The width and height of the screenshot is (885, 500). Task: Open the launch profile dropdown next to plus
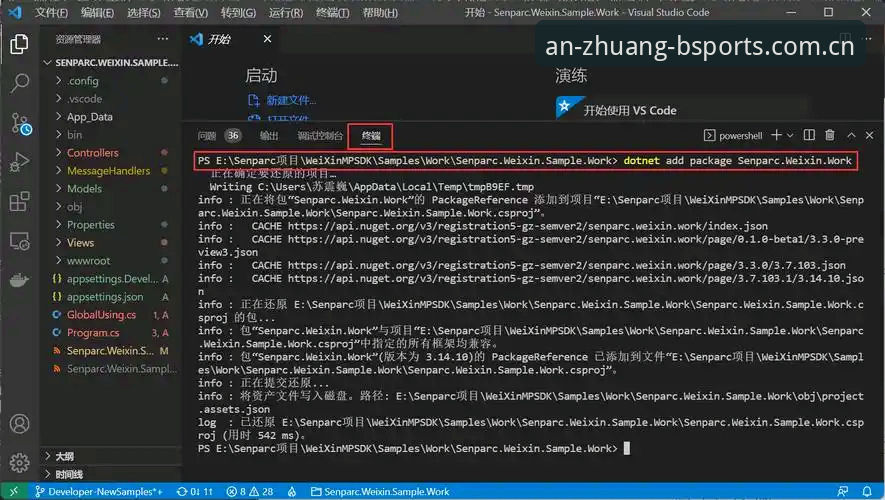(x=790, y=135)
